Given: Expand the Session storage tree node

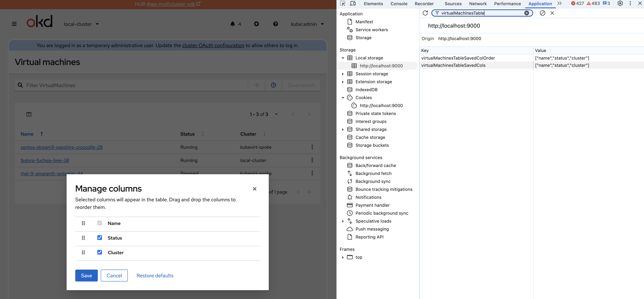Looking at the screenshot, I should pos(343,74).
